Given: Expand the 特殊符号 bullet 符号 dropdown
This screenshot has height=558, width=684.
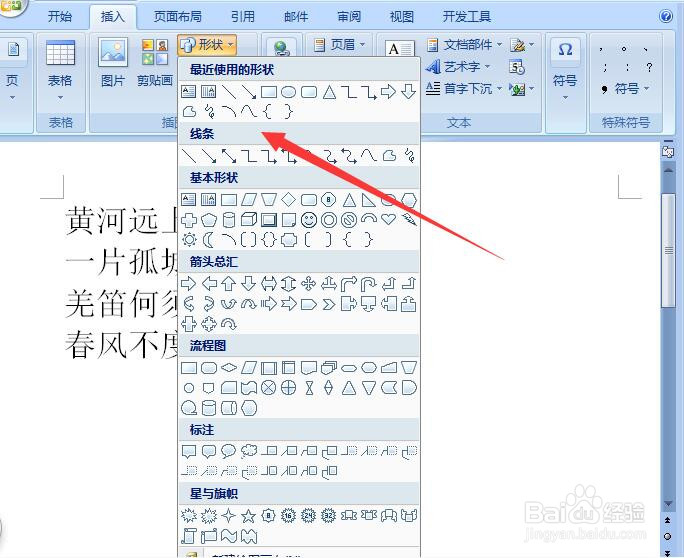Looking at the screenshot, I should [626, 89].
